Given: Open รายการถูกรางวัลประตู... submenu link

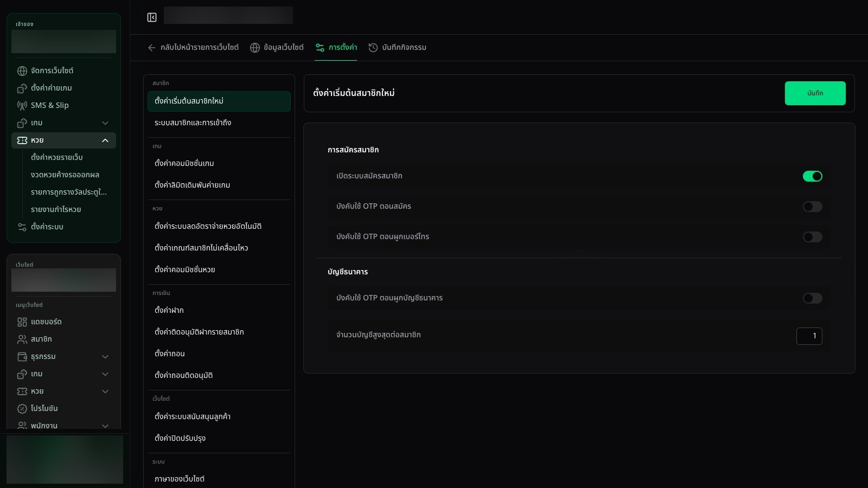Looking at the screenshot, I should [x=69, y=192].
